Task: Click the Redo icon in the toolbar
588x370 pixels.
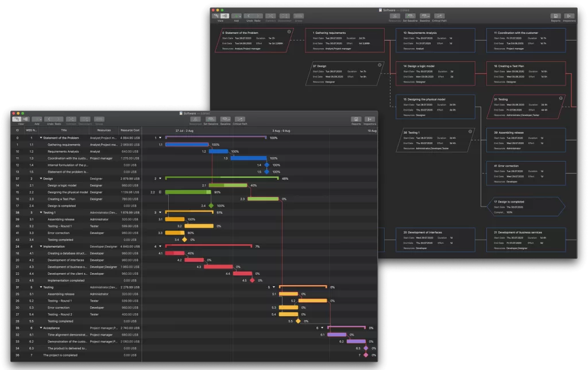Action: click(59, 118)
